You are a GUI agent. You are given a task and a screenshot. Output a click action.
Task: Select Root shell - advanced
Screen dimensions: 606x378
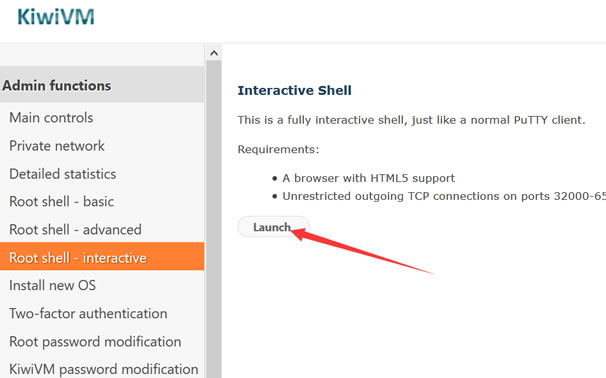tap(75, 230)
